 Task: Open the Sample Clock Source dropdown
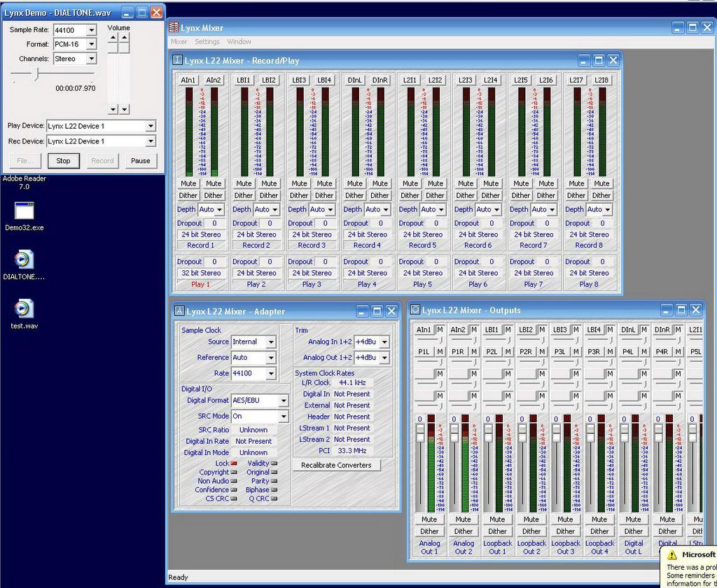pos(271,342)
